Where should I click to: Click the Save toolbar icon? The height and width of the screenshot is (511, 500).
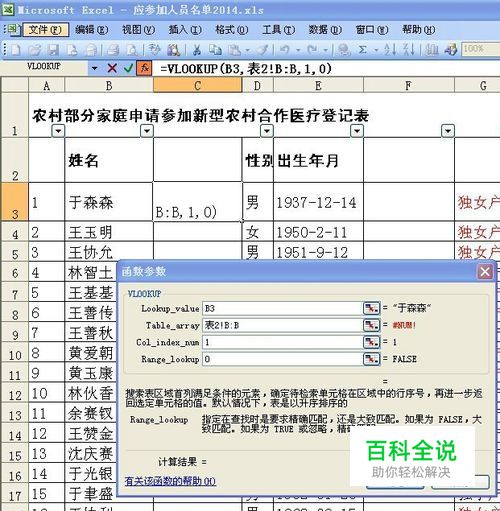[53, 50]
